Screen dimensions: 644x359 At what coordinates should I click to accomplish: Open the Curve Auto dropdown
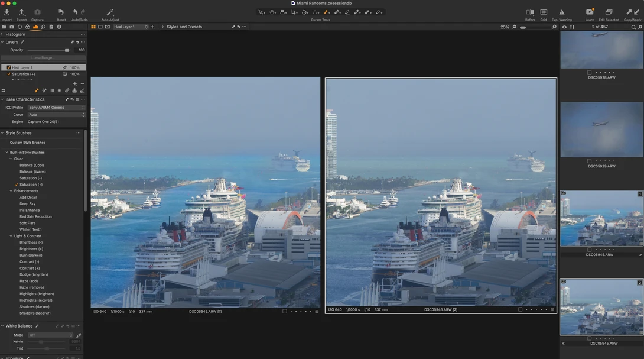(x=57, y=115)
